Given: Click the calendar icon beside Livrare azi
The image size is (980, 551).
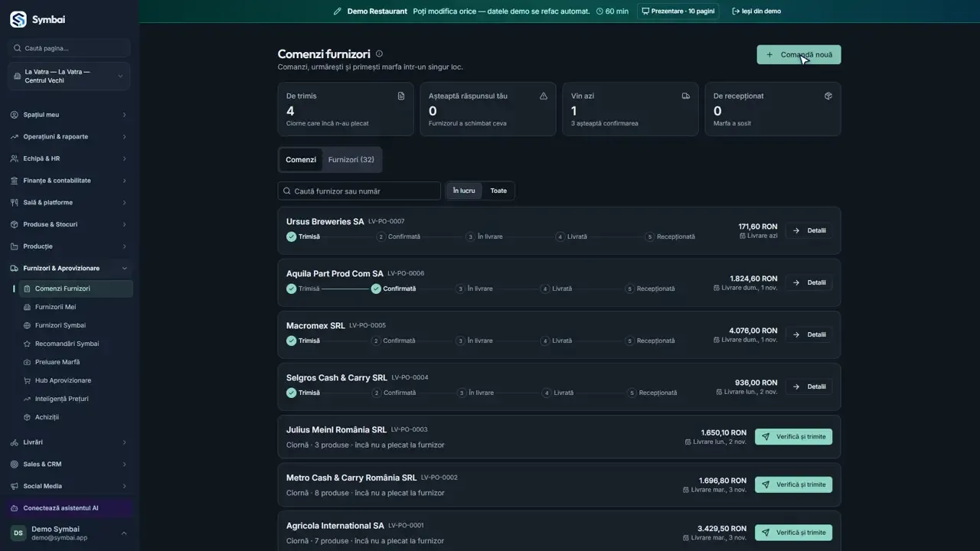Looking at the screenshot, I should tap(743, 236).
